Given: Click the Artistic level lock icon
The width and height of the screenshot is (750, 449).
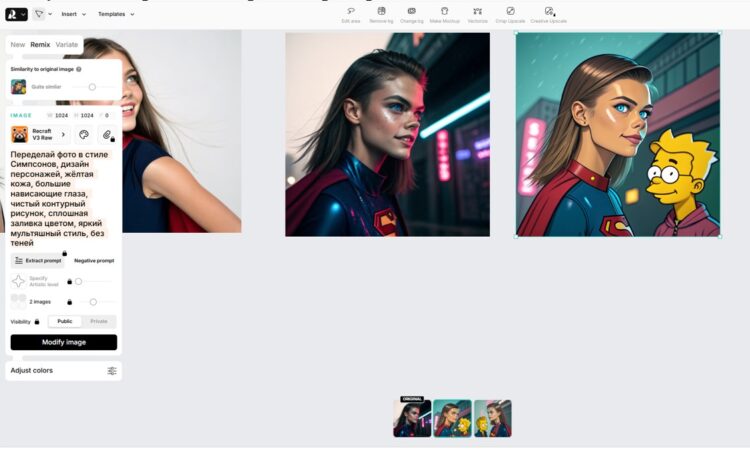Looking at the screenshot, I should [69, 282].
